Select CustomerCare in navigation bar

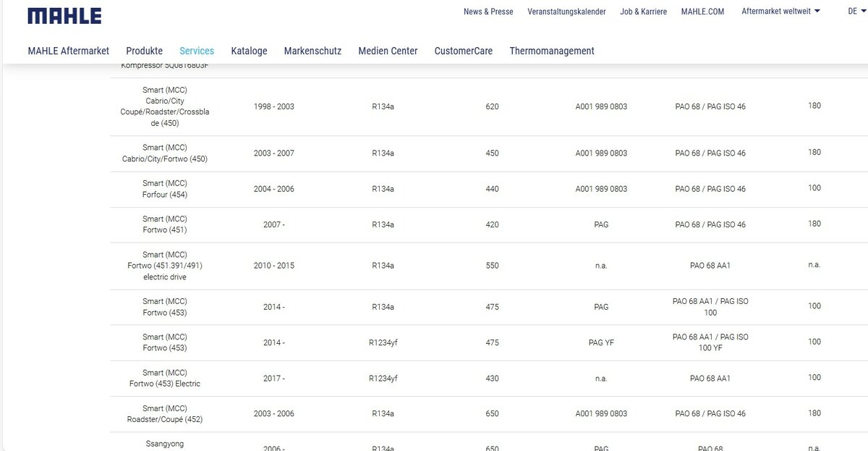[463, 51]
